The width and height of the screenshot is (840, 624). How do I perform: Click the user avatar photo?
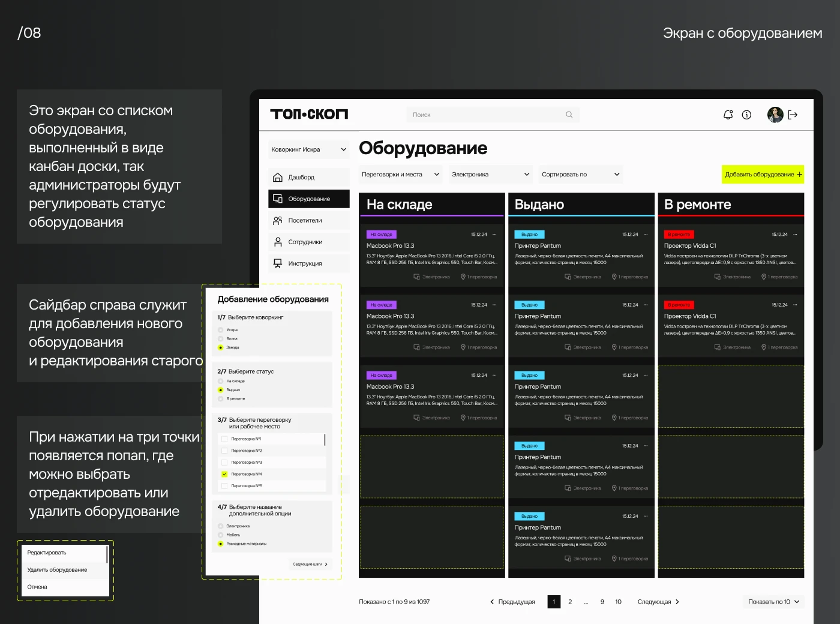click(x=775, y=115)
